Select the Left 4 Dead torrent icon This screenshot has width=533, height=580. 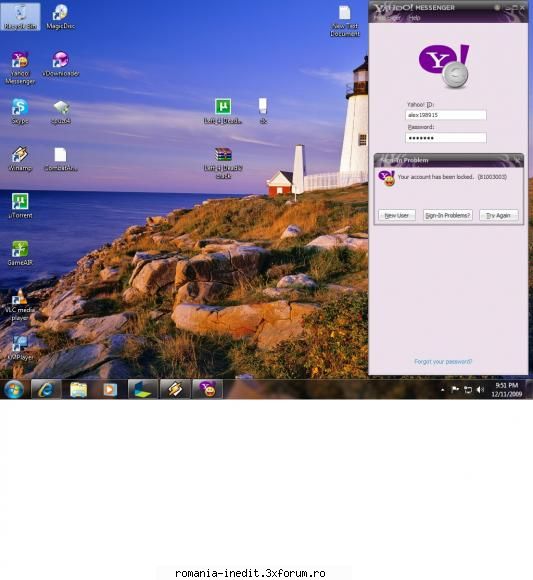click(x=223, y=111)
